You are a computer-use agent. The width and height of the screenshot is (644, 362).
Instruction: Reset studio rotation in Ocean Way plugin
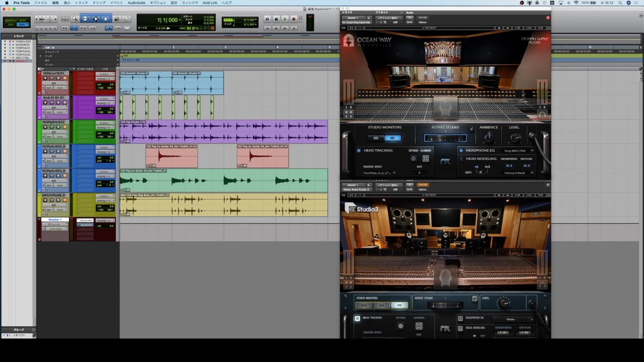click(x=471, y=129)
